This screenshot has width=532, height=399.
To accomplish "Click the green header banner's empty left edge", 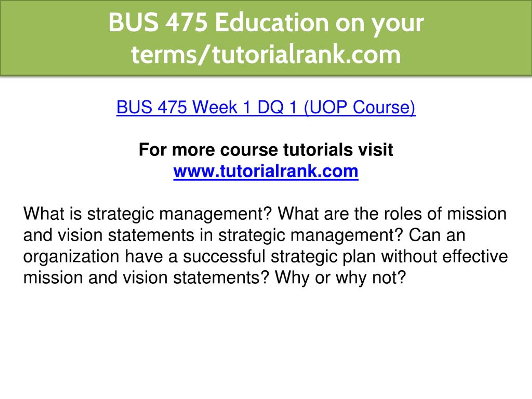I will (x=48, y=38).
